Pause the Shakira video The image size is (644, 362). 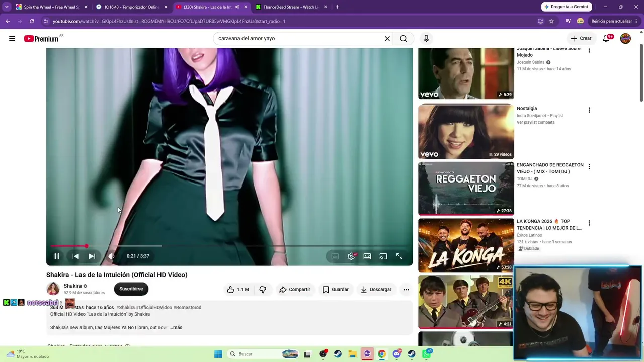coord(57,256)
